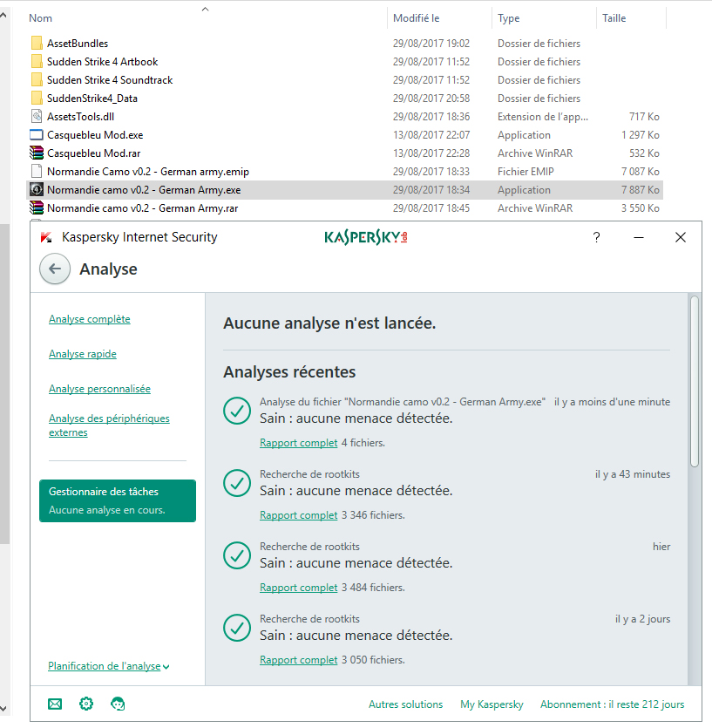Click 'il y a 43 minutes' timestamp
712x728 pixels.
(x=633, y=474)
